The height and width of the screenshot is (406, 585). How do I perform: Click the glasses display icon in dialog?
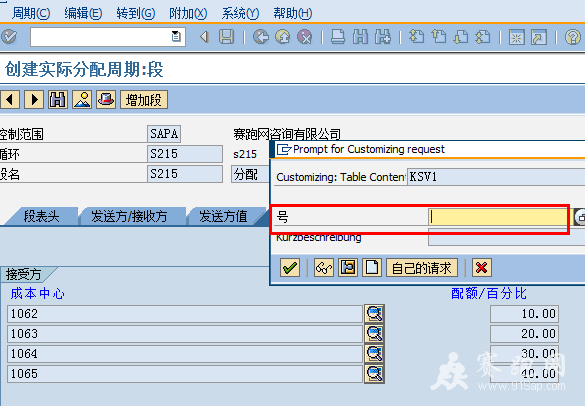point(324,268)
